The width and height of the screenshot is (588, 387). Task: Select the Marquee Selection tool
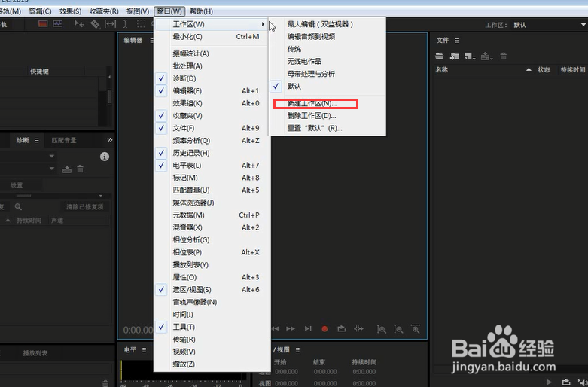click(x=141, y=24)
